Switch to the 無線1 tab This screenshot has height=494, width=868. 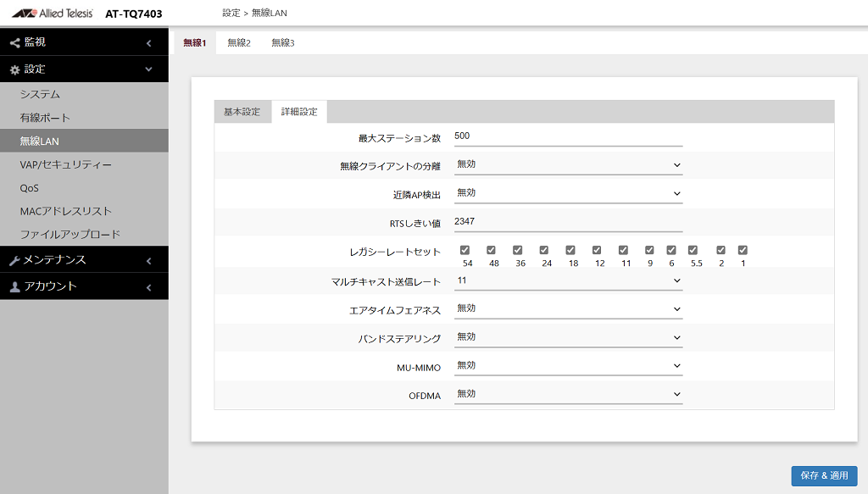(194, 42)
